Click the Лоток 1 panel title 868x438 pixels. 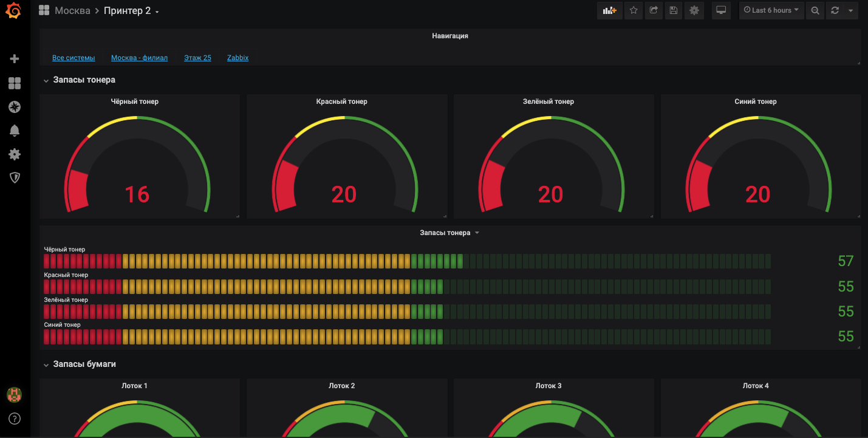[x=134, y=386]
